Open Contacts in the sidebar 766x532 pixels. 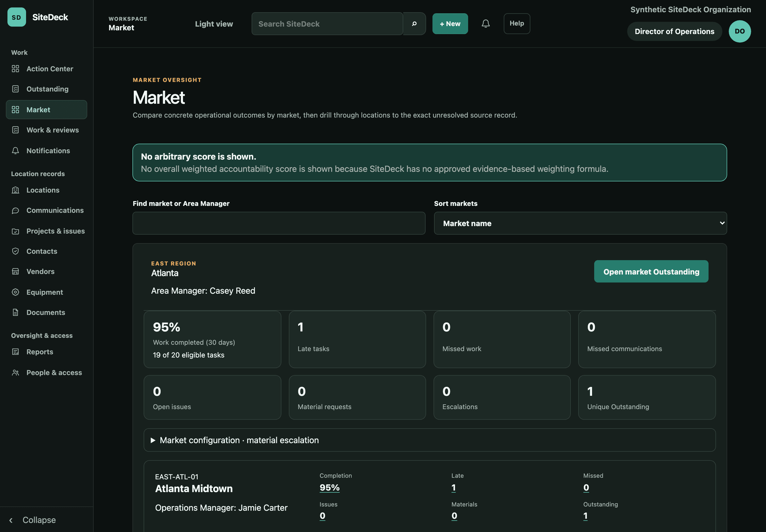coord(46,251)
